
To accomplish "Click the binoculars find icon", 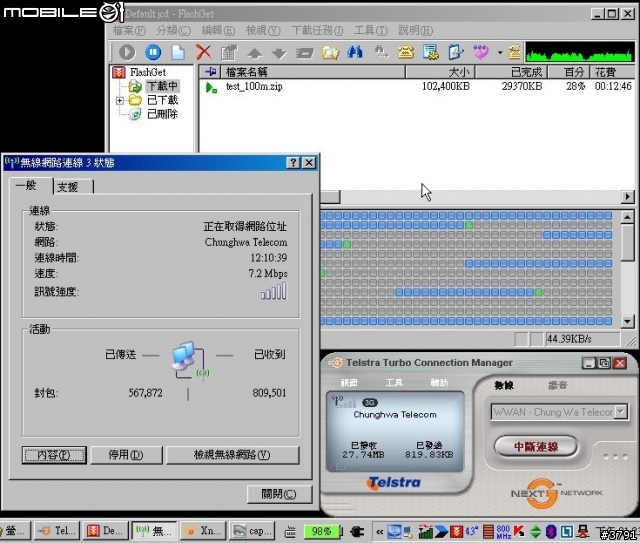I will click(x=355, y=52).
